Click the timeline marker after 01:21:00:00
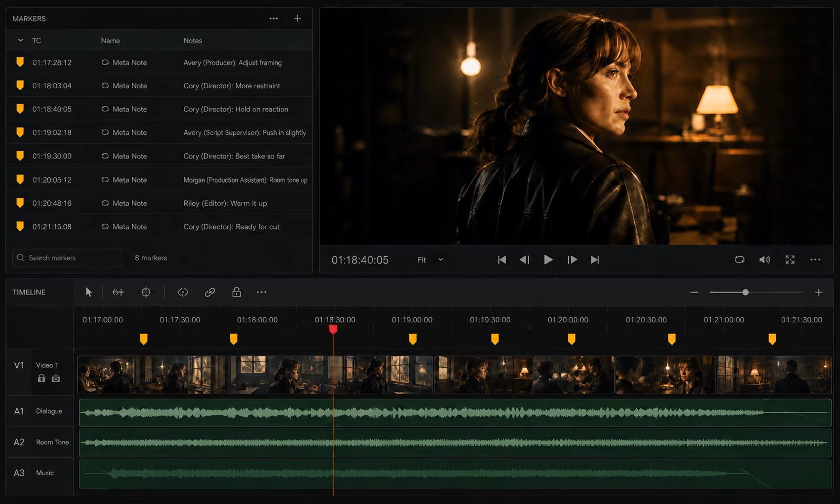 point(772,339)
